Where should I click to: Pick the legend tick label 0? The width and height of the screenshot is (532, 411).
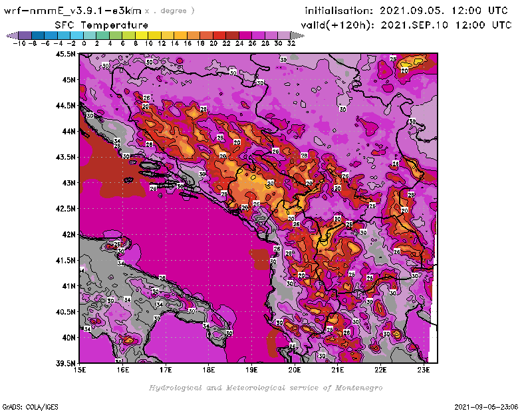point(84,43)
